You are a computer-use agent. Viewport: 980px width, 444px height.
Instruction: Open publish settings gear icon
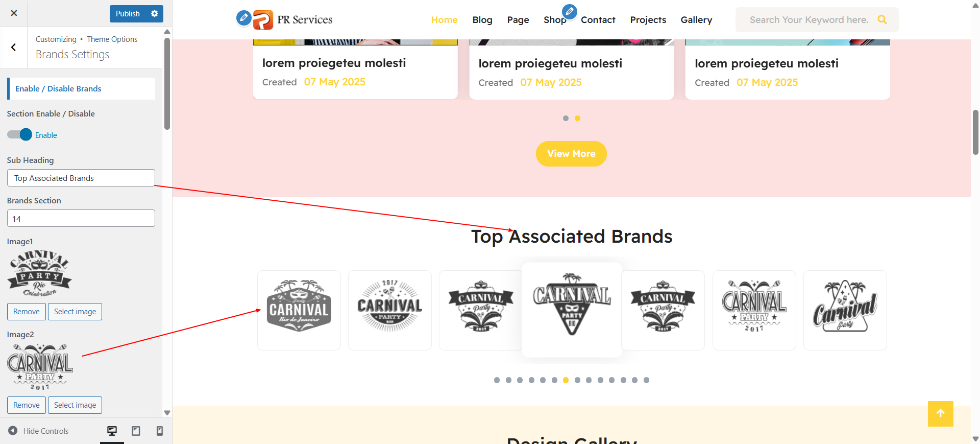click(x=155, y=14)
